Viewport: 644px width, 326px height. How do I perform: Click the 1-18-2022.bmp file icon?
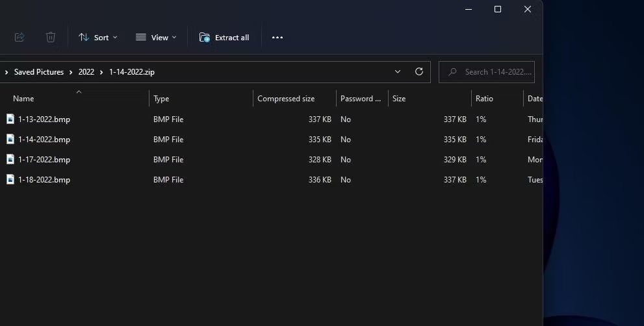(10, 179)
